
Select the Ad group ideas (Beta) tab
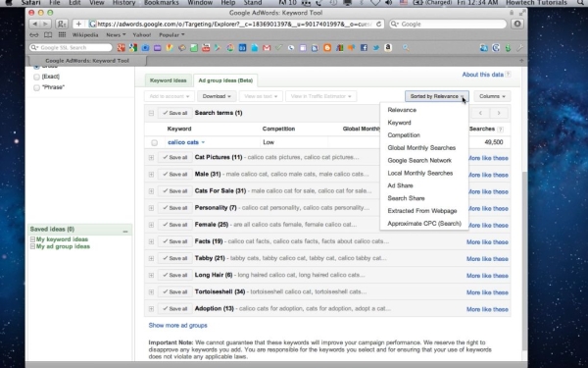(x=225, y=80)
